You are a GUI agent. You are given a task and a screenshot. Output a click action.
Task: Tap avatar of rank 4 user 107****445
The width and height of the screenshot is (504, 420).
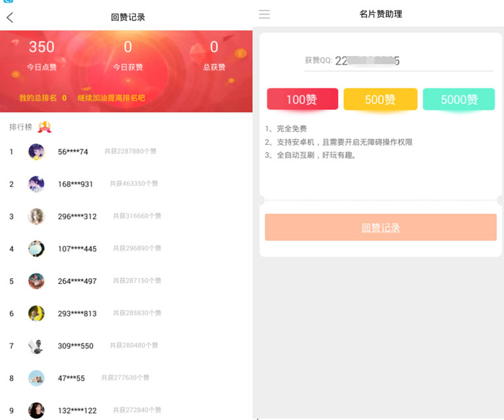coord(36,249)
